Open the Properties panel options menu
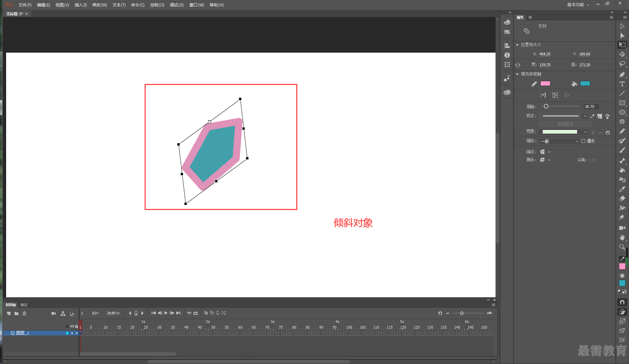Viewport: 629px width, 364px height. pyautogui.click(x=611, y=18)
